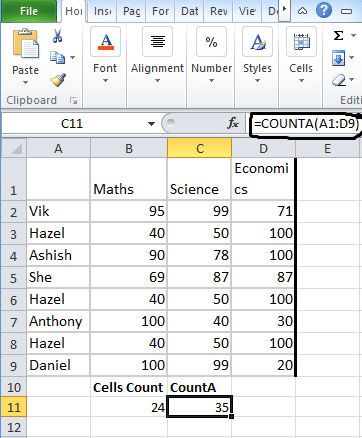Screen dimensions: 362x438
Task: Click the Select All corner triangle
Action: click(x=13, y=148)
